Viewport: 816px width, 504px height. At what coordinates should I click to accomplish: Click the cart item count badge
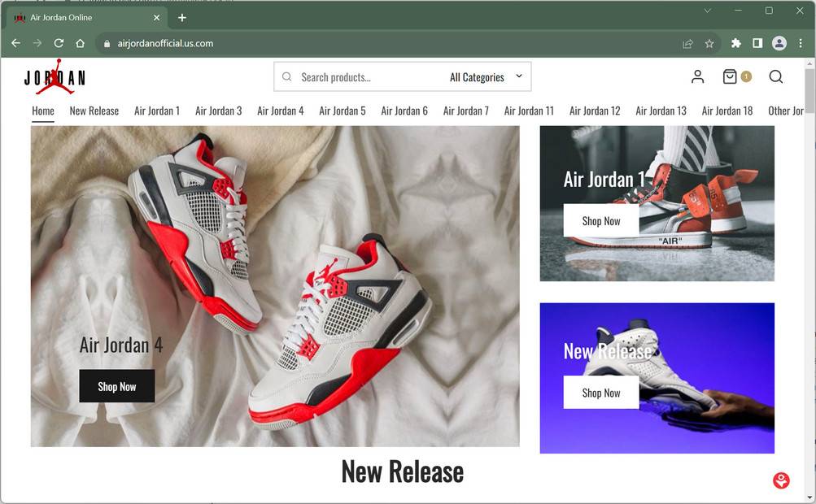point(746,76)
